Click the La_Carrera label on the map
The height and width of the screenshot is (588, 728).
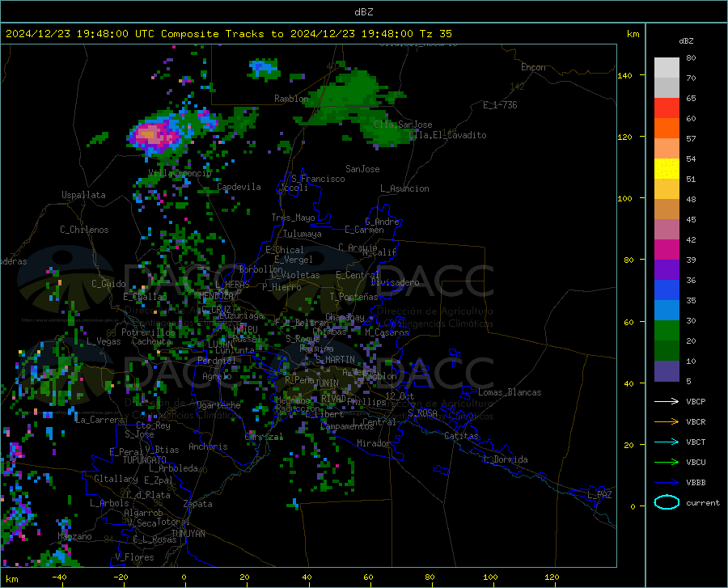click(99, 420)
